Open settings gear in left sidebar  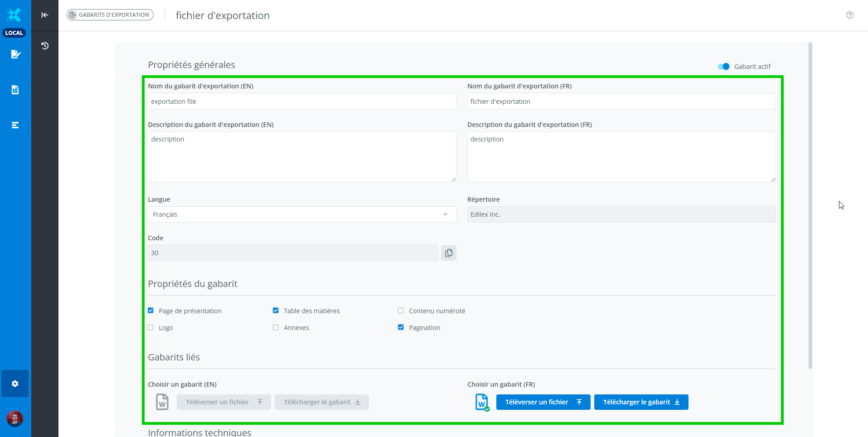click(x=15, y=384)
